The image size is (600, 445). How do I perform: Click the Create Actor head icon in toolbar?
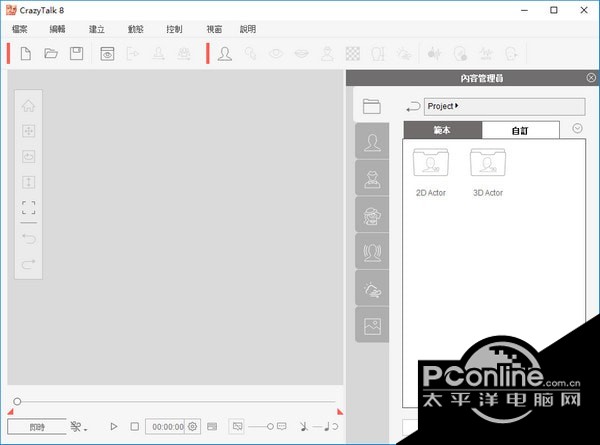click(225, 54)
